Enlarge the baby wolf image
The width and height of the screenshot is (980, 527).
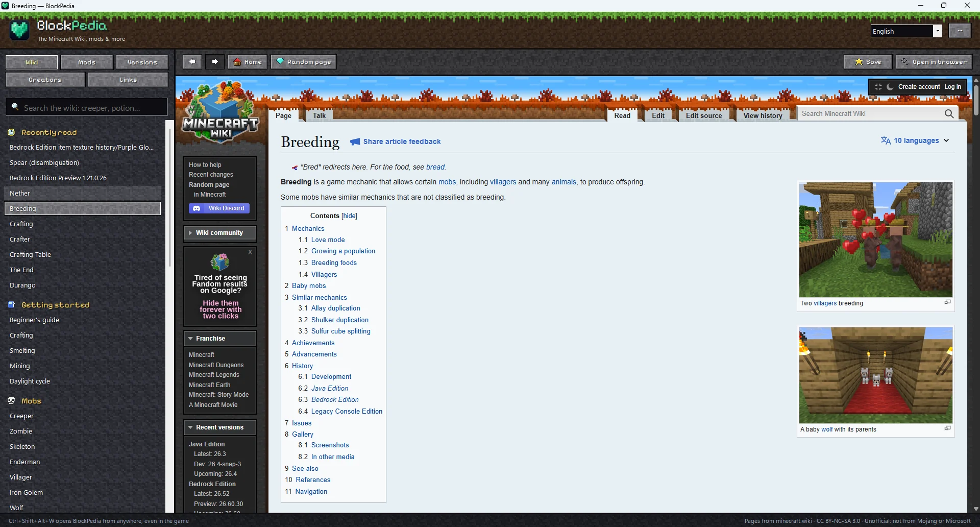(x=947, y=428)
